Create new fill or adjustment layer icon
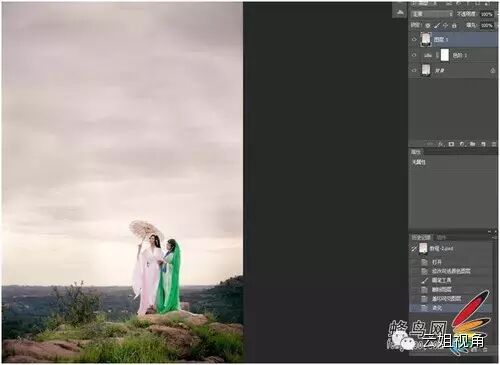This screenshot has height=365, width=500. tap(462, 144)
